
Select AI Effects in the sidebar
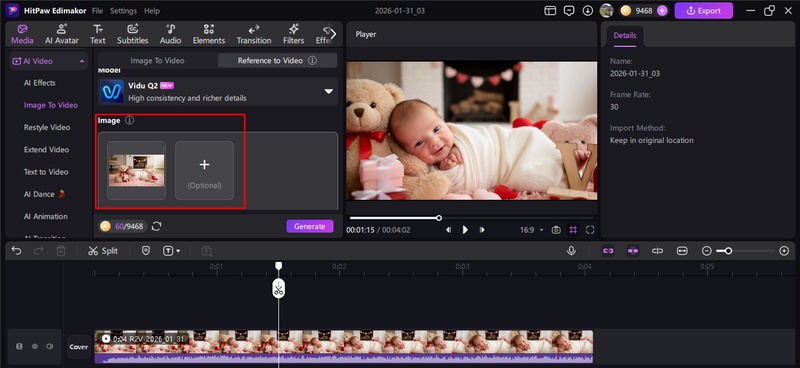tap(40, 83)
